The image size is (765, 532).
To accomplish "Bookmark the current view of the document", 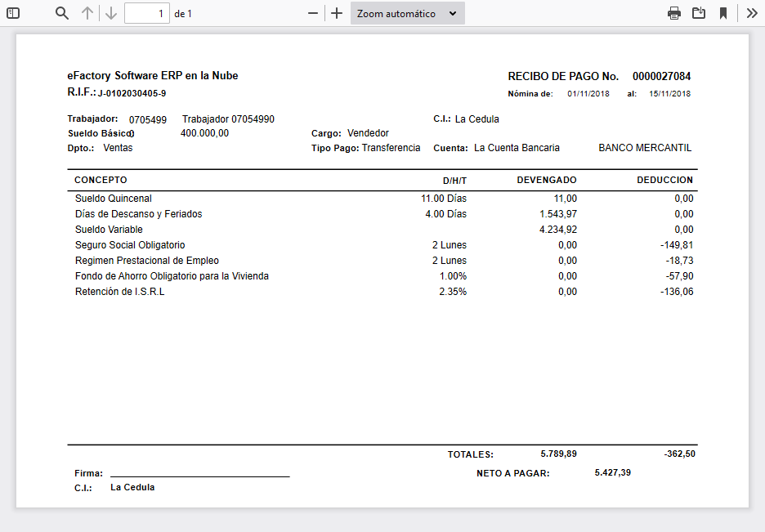I will point(722,12).
